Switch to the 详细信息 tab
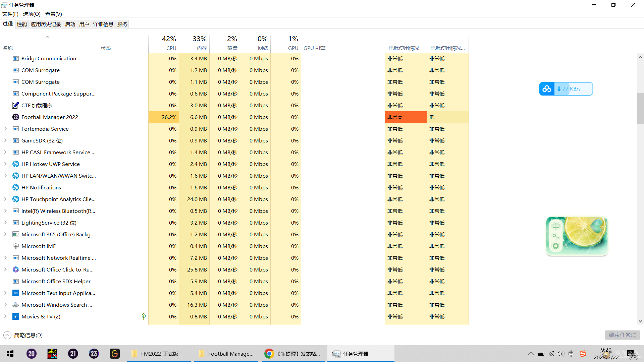This screenshot has height=362, width=644. (x=103, y=24)
